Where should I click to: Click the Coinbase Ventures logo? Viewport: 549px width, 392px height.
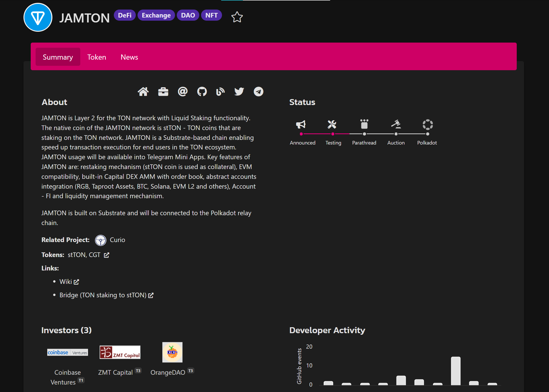pyautogui.click(x=68, y=352)
